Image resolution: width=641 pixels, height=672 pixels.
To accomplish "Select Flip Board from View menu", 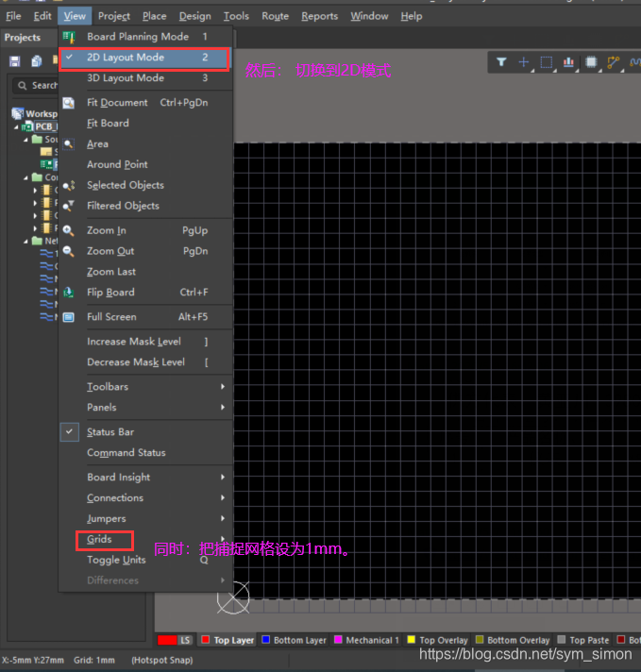I will 110,293.
